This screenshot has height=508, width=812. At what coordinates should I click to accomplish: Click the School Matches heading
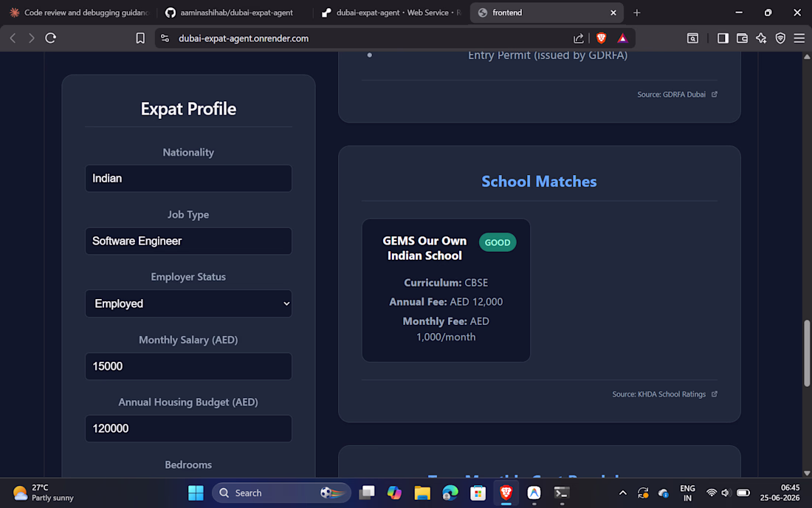coord(539,181)
